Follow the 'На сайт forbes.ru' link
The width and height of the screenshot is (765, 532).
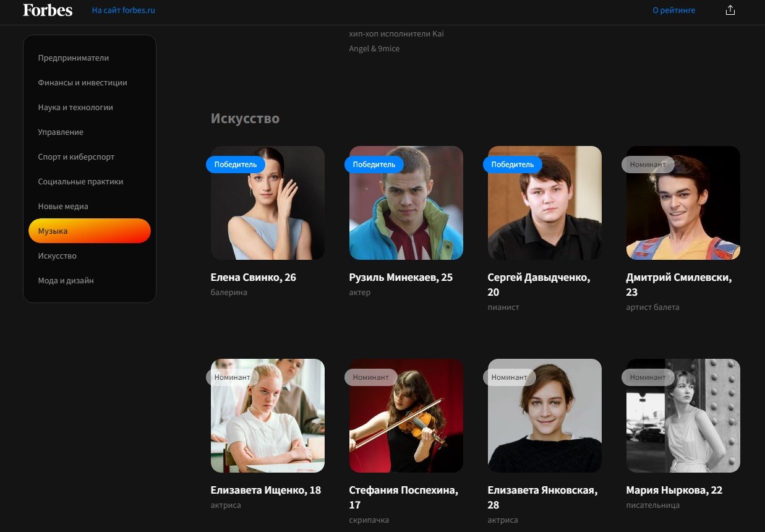coord(123,10)
